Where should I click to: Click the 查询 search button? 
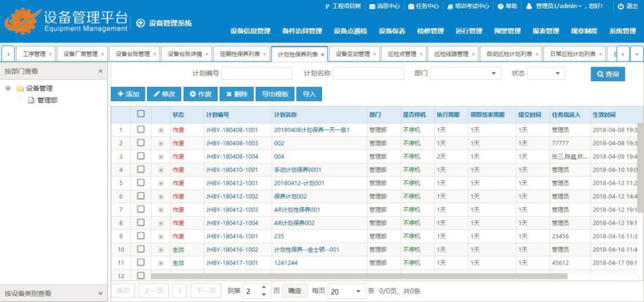click(607, 74)
